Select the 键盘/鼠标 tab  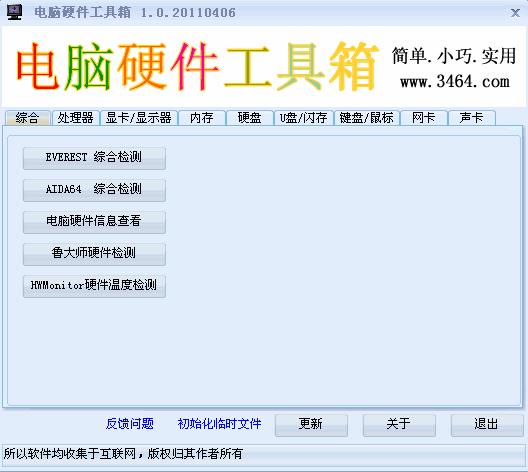tap(367, 118)
